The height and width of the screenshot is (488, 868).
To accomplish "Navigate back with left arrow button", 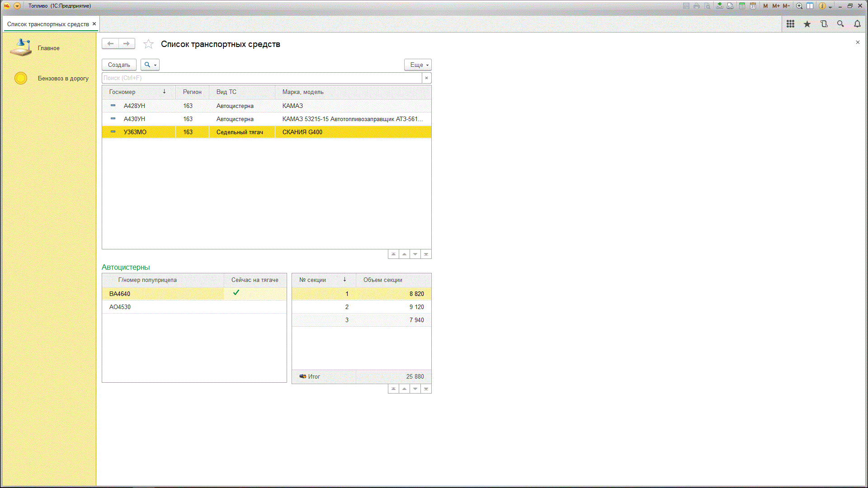I will tap(110, 44).
